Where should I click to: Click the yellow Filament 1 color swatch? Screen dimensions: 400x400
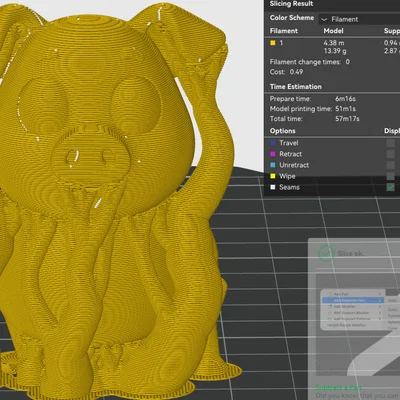pos(273,43)
